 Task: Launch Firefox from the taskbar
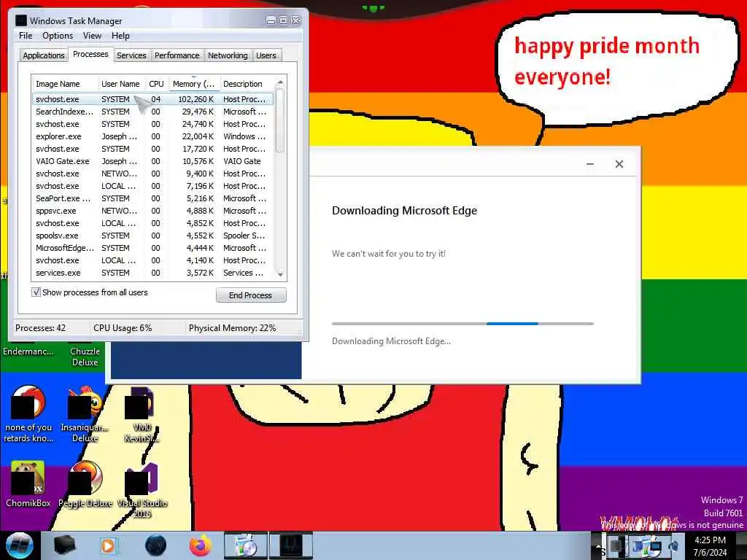[201, 545]
